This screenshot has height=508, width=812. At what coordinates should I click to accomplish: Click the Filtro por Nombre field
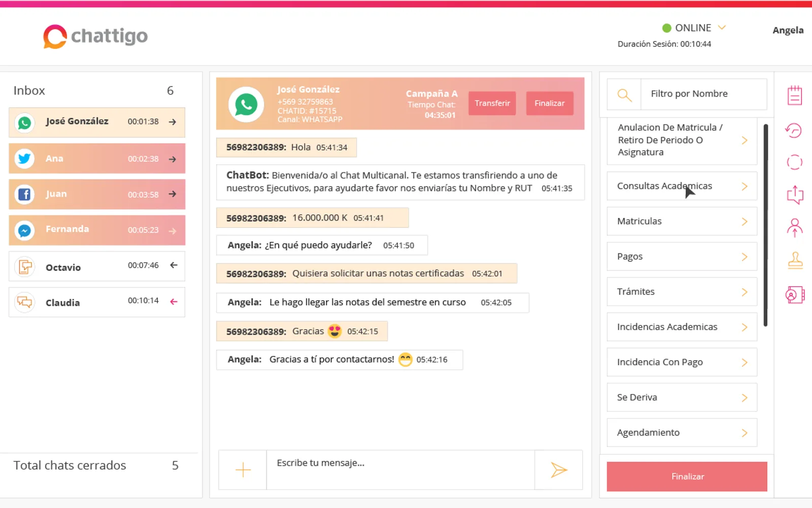coord(704,94)
